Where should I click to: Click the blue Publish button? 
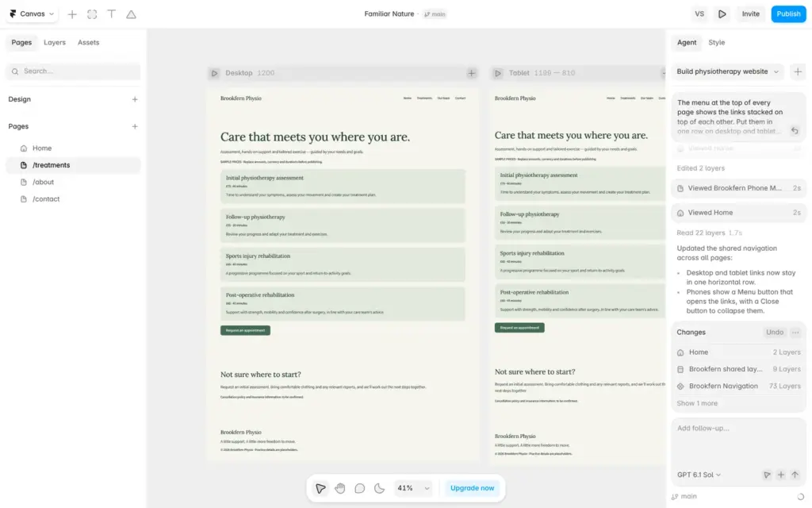point(788,14)
